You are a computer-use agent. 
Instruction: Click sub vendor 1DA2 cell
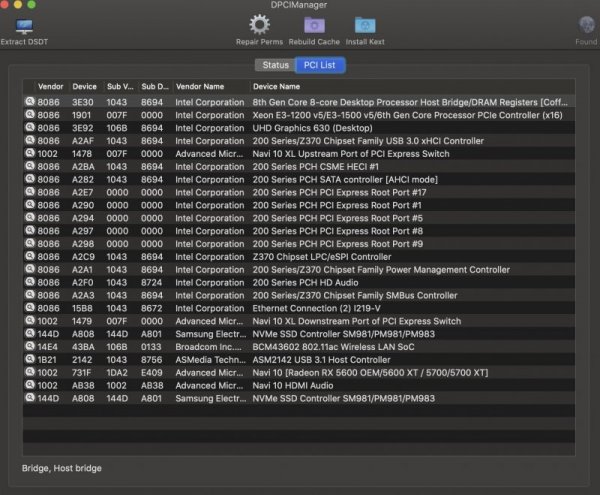pyautogui.click(x=117, y=373)
